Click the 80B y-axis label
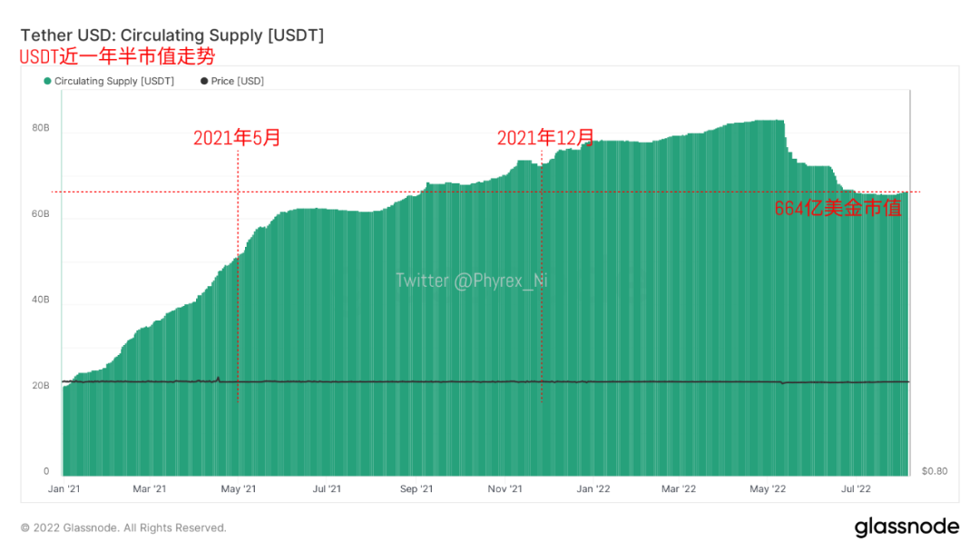The height and width of the screenshot is (552, 980). [x=41, y=128]
